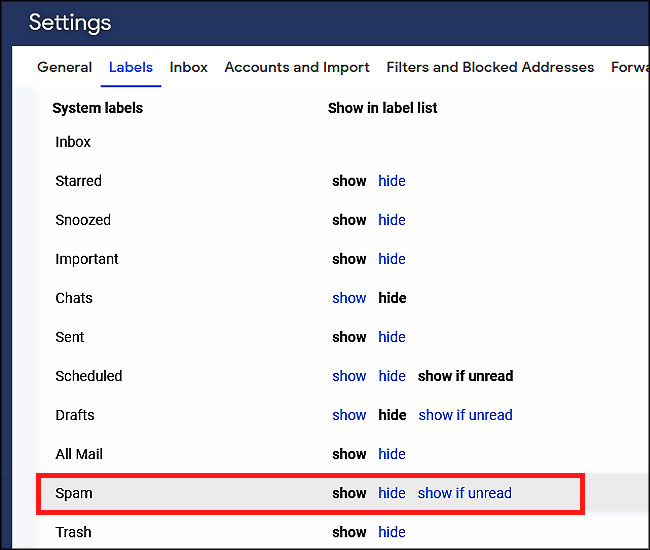Open Accounts and Import tab

[297, 67]
